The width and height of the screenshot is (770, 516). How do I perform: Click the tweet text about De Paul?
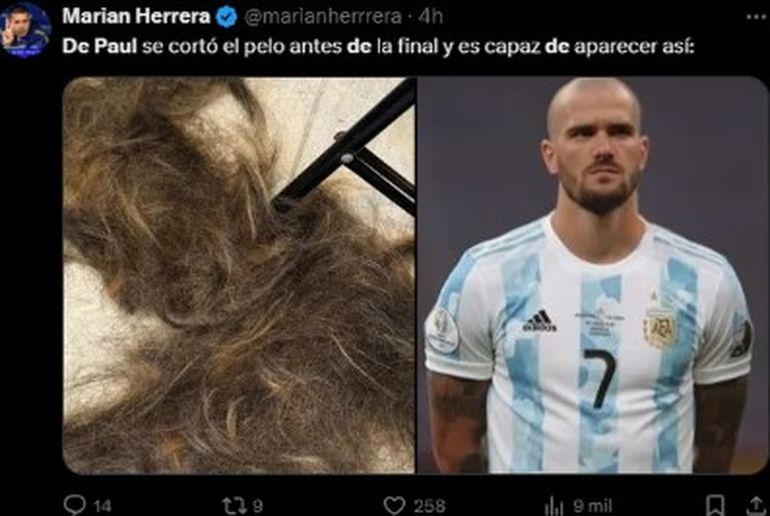[x=378, y=47]
